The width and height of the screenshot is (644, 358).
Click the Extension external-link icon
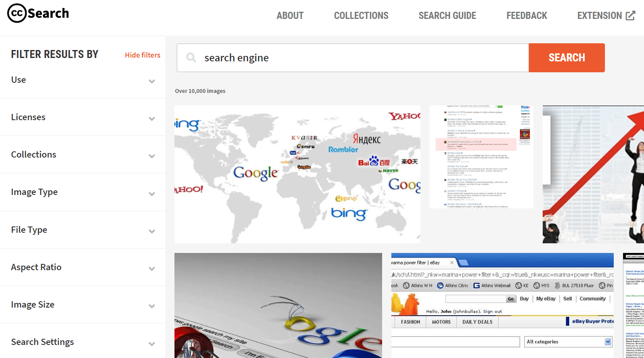(631, 16)
